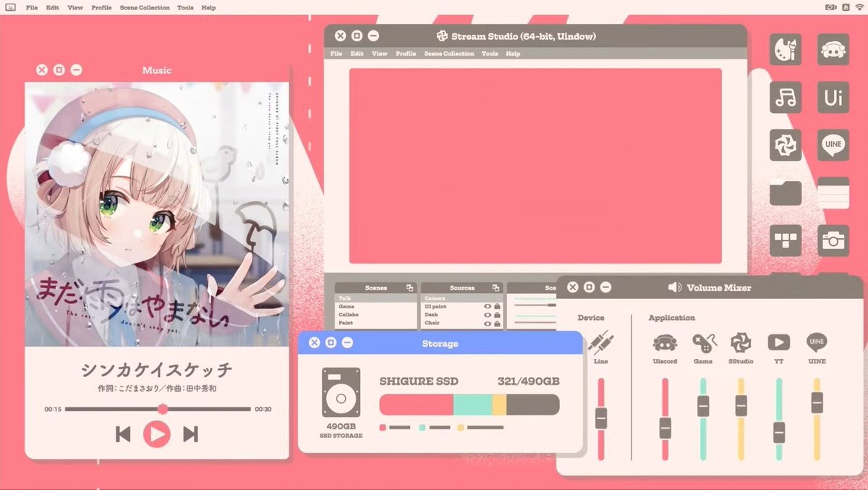
Task: Open File in the top system menu bar
Action: pos(32,8)
